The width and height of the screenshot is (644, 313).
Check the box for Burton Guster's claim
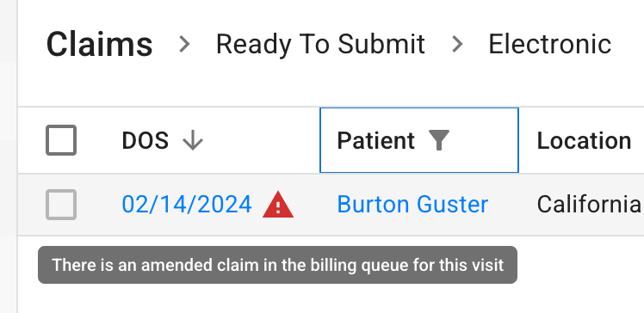[x=61, y=205]
